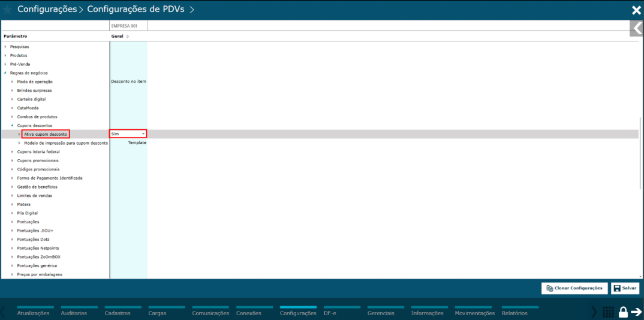
Task: Expand Brindes surpresas node
Action: point(13,90)
